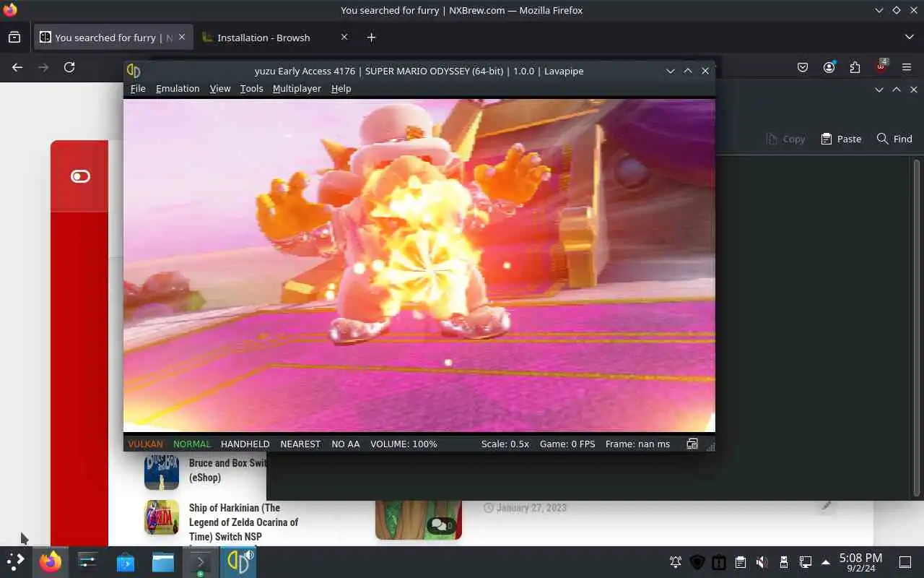Open the Firefox application hamburger menu
This screenshot has width=924, height=578.
pos(907,67)
